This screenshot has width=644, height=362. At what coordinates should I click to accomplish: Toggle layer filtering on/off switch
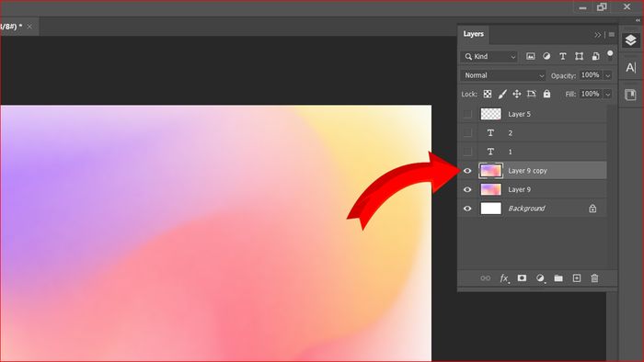610,55
